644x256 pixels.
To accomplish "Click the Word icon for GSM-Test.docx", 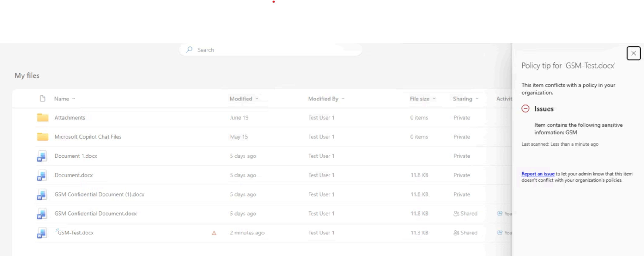I will click(42, 233).
